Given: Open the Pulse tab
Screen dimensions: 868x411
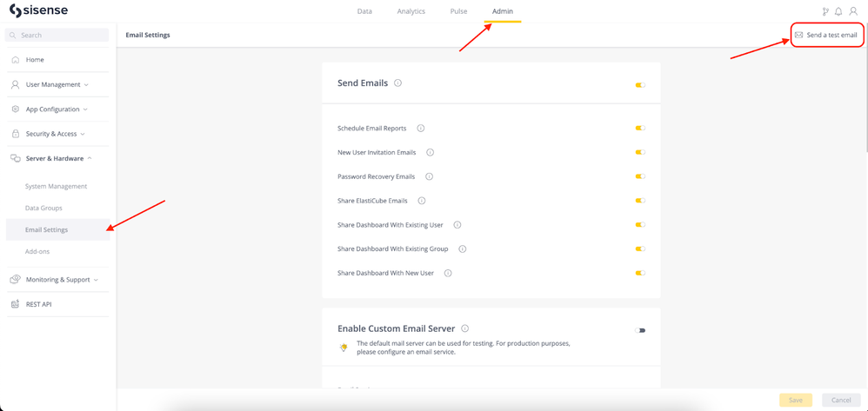Looking at the screenshot, I should coord(458,11).
